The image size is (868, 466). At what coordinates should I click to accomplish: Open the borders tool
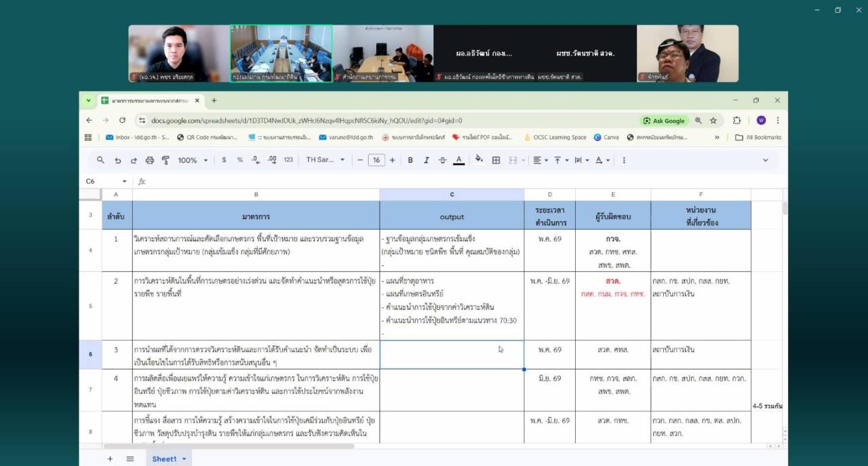[x=496, y=160]
